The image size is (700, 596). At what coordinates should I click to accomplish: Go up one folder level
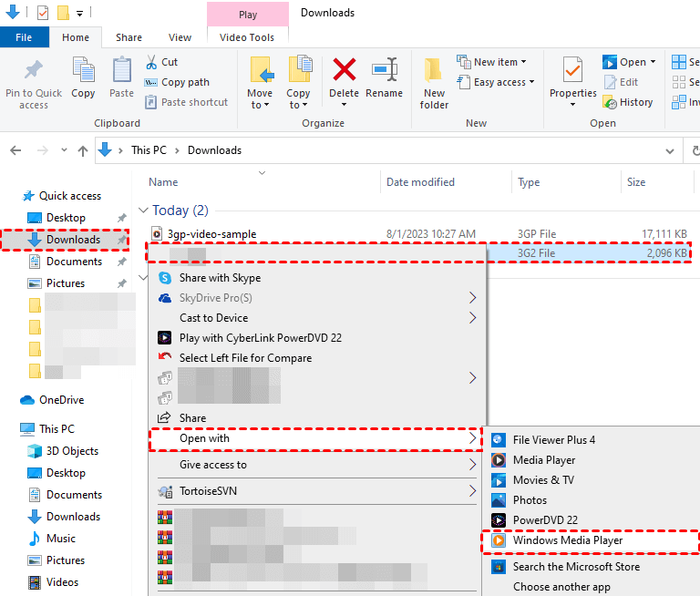point(83,151)
